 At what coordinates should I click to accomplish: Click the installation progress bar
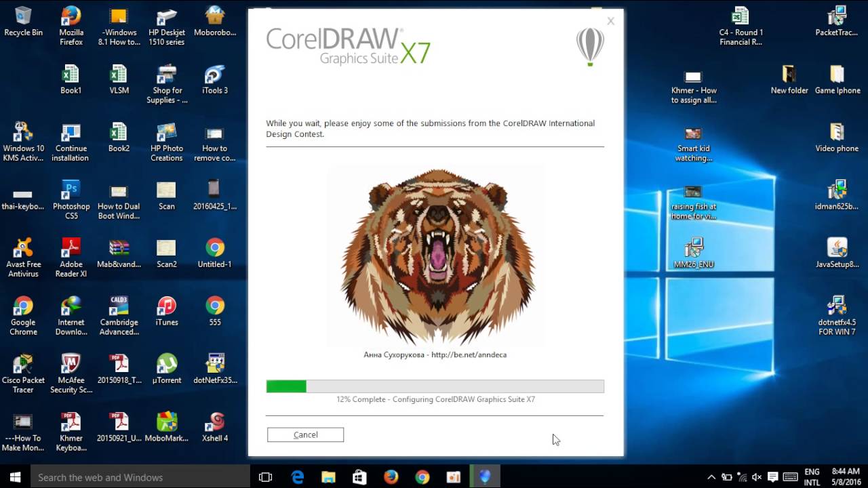[435, 386]
